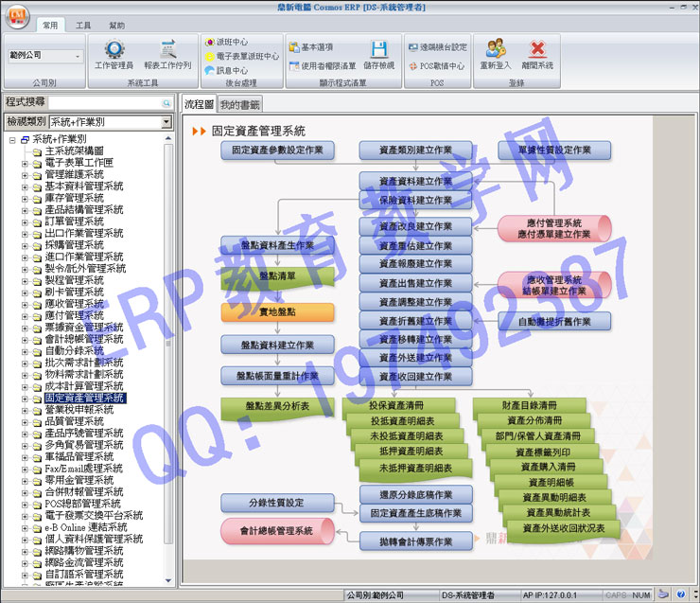
Task: Open 財產目錄清冊 report
Action: coord(529,405)
